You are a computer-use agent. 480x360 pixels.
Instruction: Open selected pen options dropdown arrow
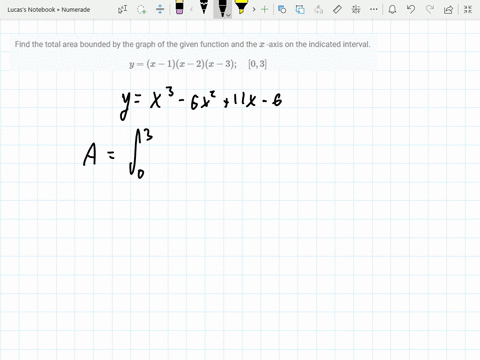pyautogui.click(x=228, y=15)
